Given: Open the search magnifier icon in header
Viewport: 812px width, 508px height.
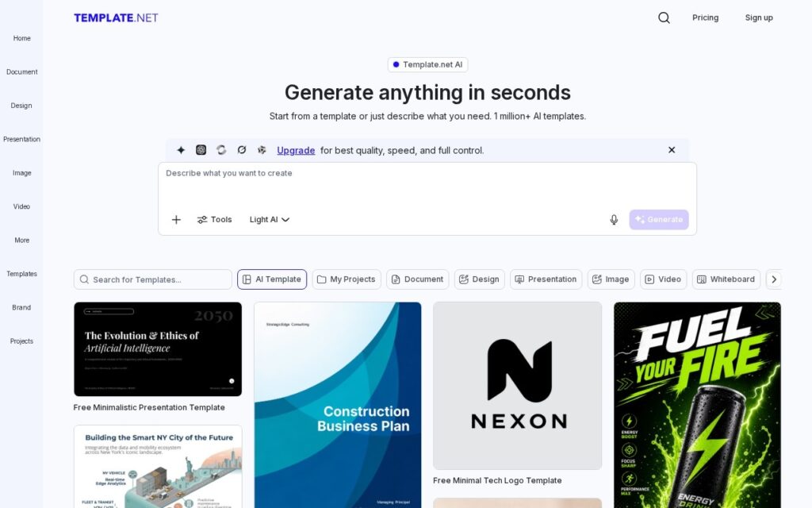Looking at the screenshot, I should (664, 17).
